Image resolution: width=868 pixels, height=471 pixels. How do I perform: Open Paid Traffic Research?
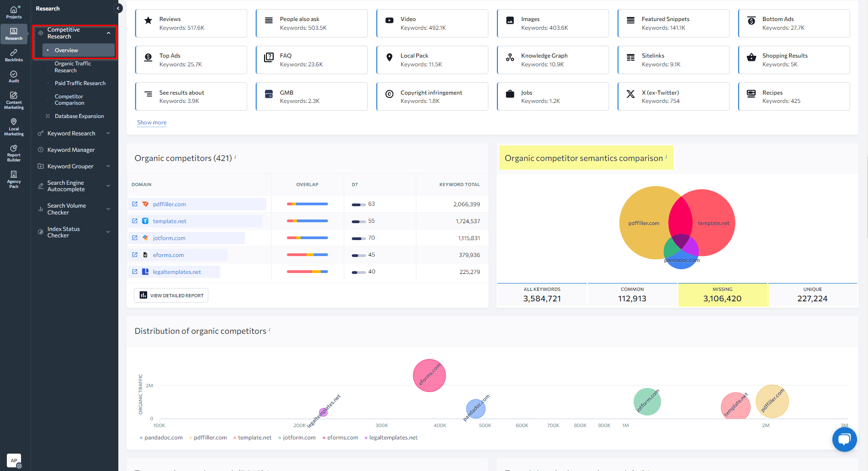point(80,83)
